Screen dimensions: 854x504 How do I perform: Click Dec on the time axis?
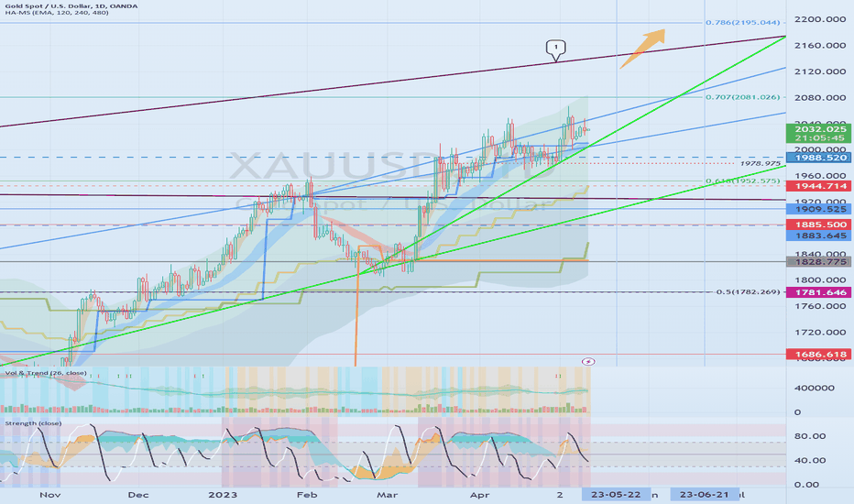138,495
